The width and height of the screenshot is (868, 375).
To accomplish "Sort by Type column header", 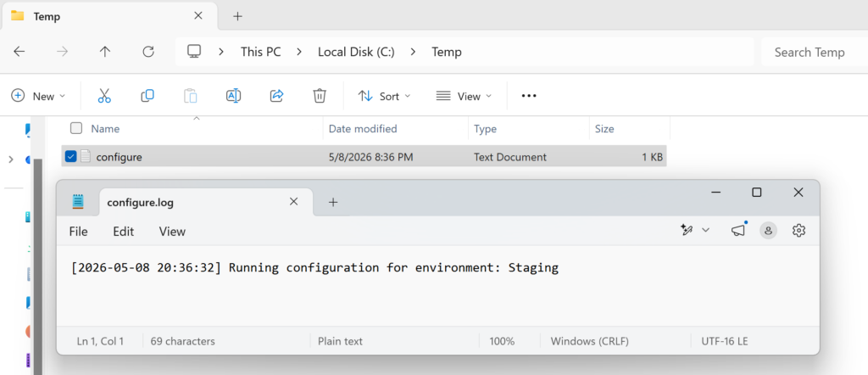I will 485,128.
